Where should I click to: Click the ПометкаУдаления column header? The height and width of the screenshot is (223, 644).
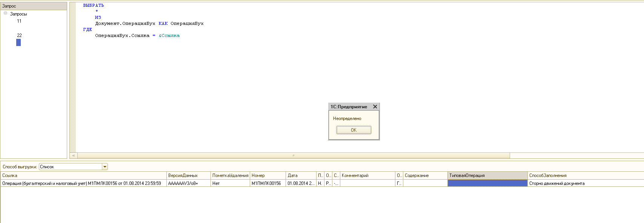coord(230,175)
